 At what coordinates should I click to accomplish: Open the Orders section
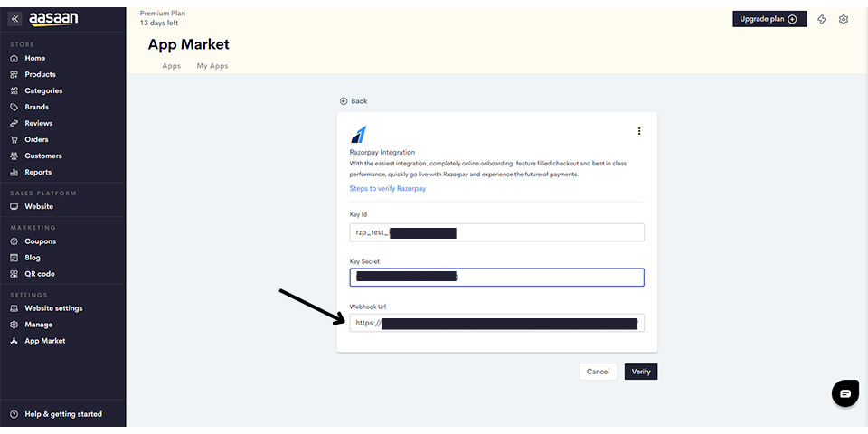36,139
